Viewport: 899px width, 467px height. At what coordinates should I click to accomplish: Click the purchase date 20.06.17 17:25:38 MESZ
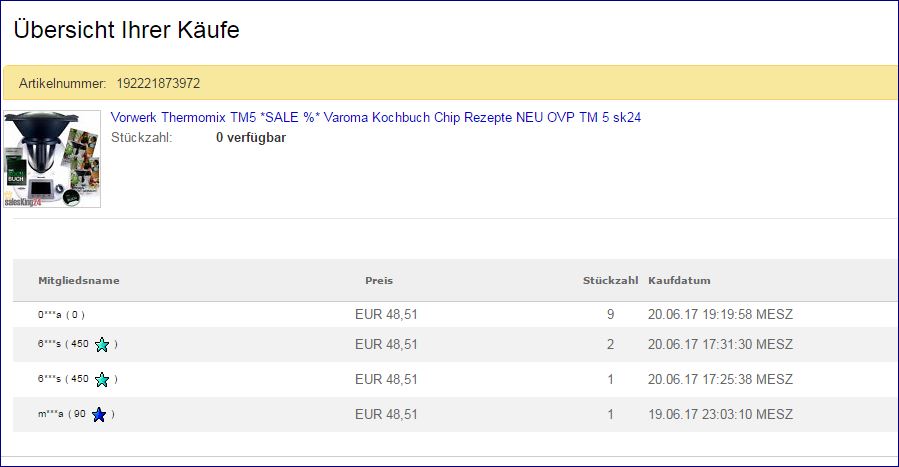click(721, 379)
